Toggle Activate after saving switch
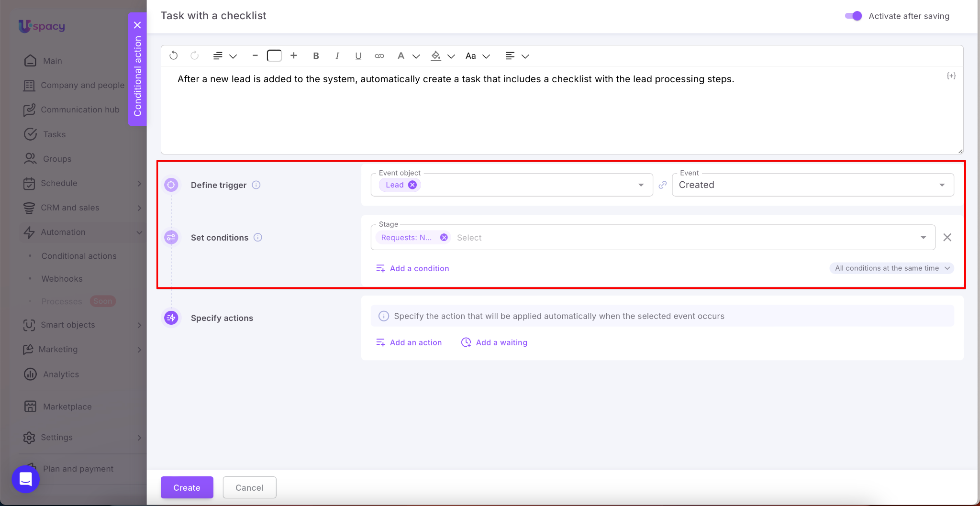The width and height of the screenshot is (980, 506). (x=853, y=16)
